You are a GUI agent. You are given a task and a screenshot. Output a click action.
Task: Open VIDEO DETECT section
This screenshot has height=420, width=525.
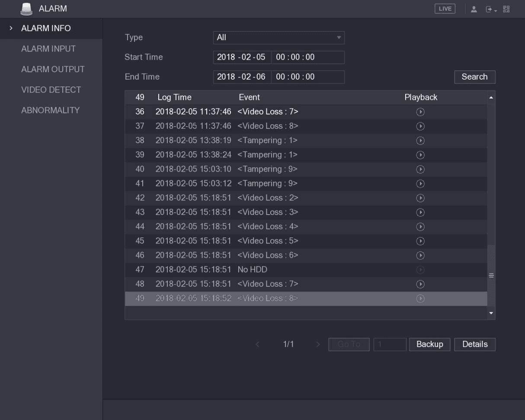[x=51, y=90]
